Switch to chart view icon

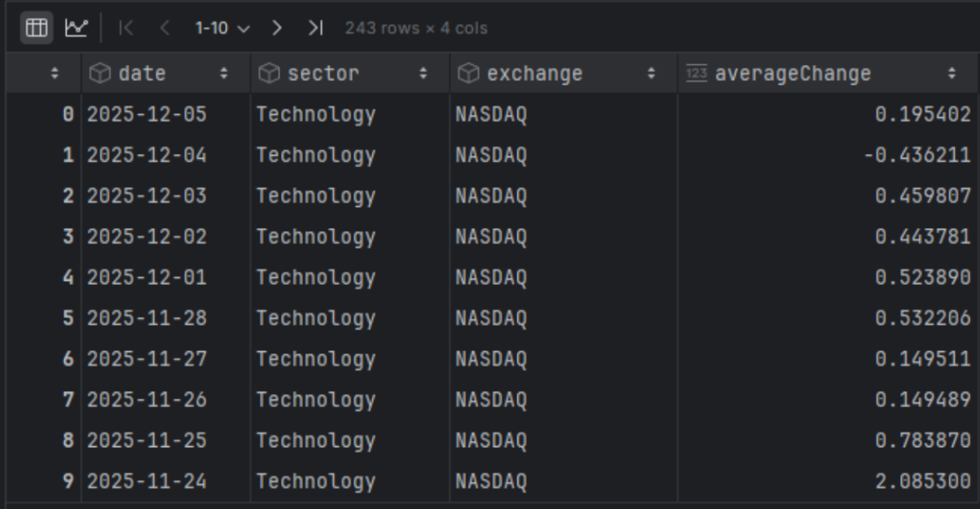[76, 28]
